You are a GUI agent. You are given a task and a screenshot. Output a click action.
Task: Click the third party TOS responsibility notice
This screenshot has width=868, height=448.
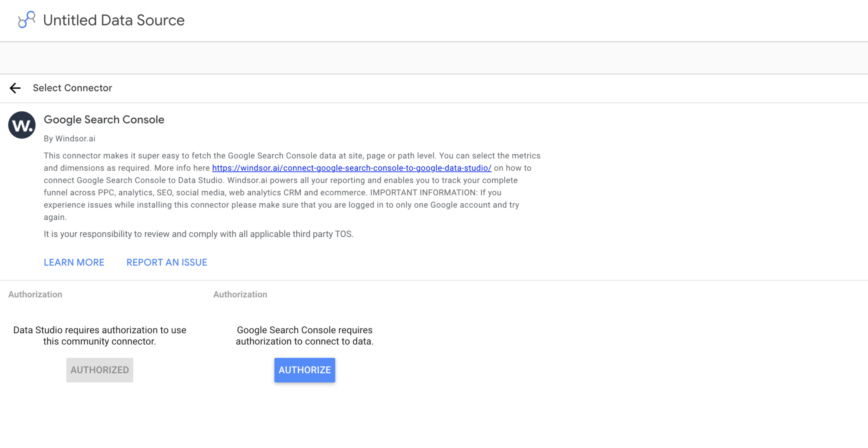click(x=199, y=234)
